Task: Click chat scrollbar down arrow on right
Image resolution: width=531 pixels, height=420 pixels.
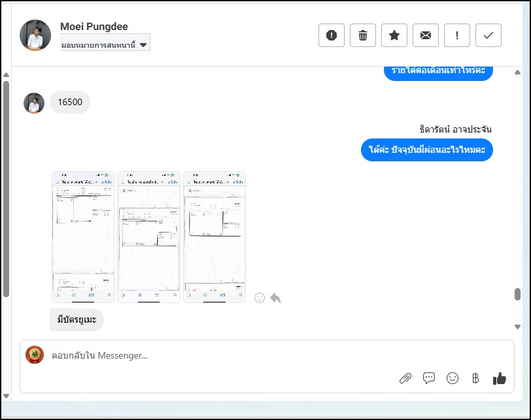Action: tap(517, 327)
